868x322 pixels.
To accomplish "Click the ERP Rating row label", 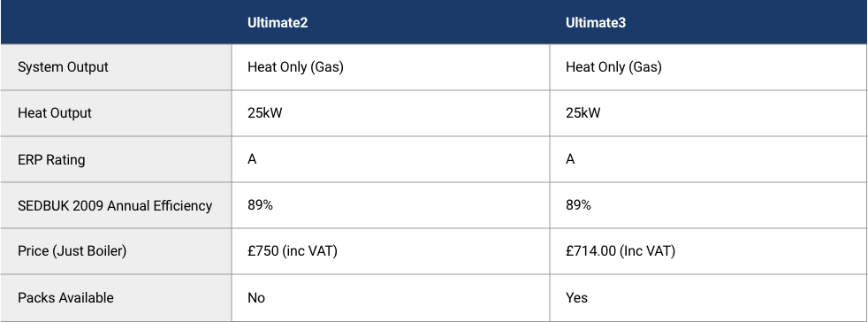I will click(x=51, y=159).
